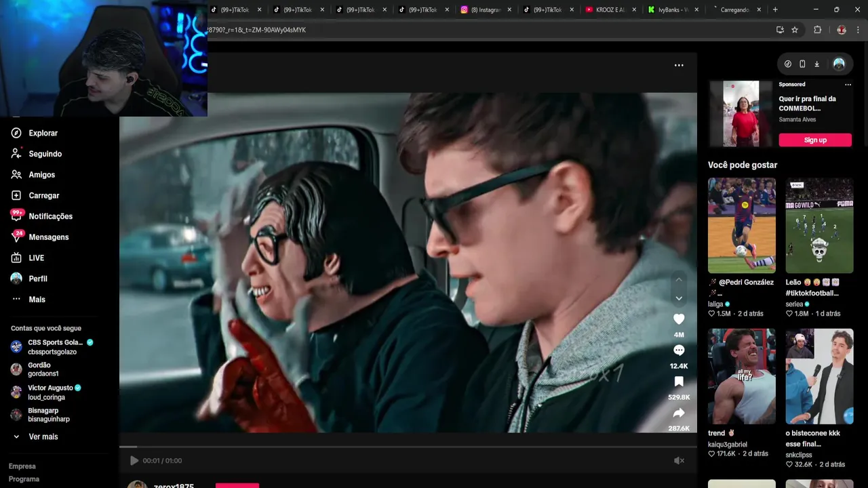Close the Instagram tab

tap(509, 10)
